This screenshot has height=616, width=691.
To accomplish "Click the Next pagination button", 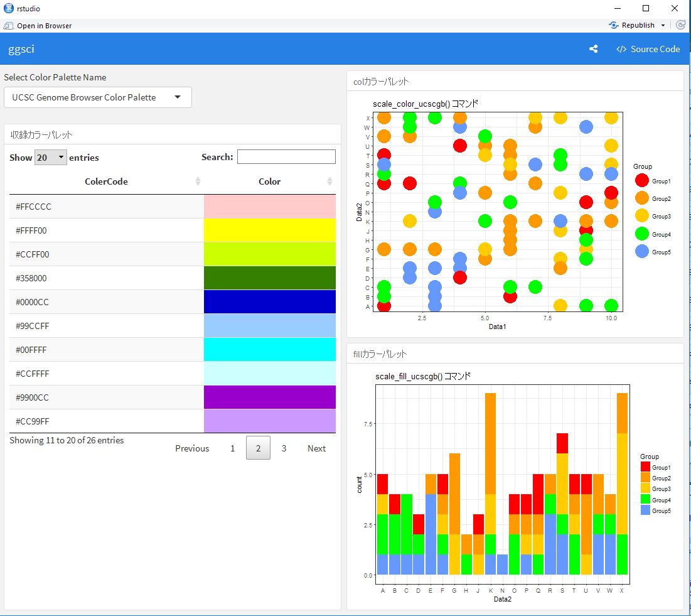I will click(x=316, y=448).
